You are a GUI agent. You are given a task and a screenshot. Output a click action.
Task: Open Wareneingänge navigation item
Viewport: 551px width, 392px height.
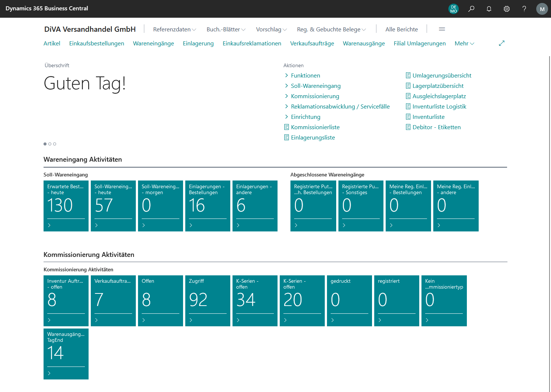pyautogui.click(x=154, y=43)
